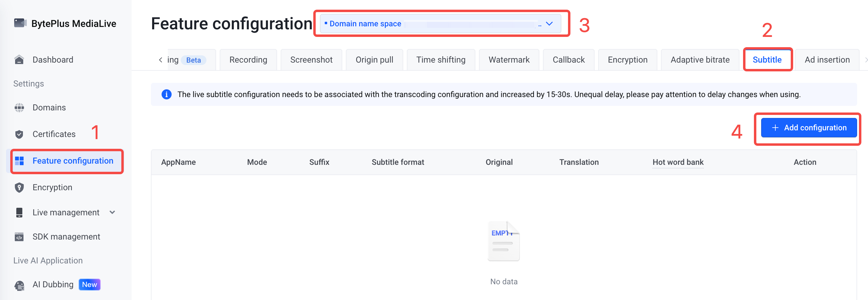Select the Adaptive bitrate tab
This screenshot has width=868, height=300.
pyautogui.click(x=700, y=60)
